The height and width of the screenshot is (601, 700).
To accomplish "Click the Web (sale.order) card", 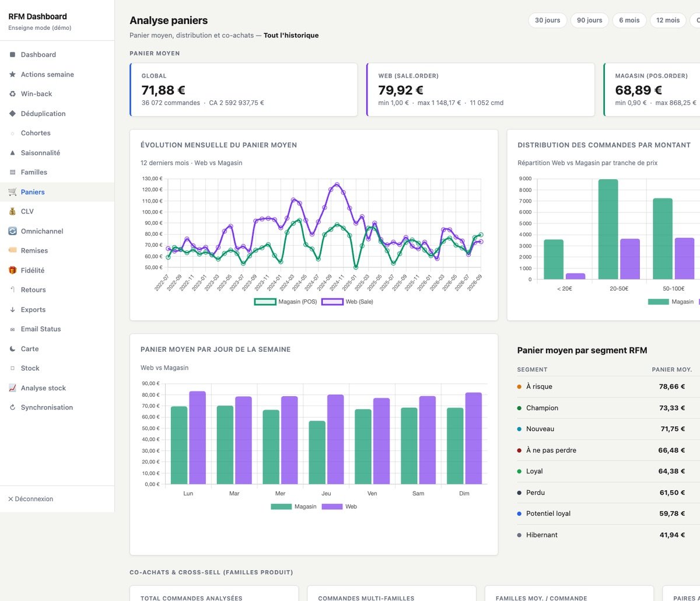I will (x=480, y=90).
